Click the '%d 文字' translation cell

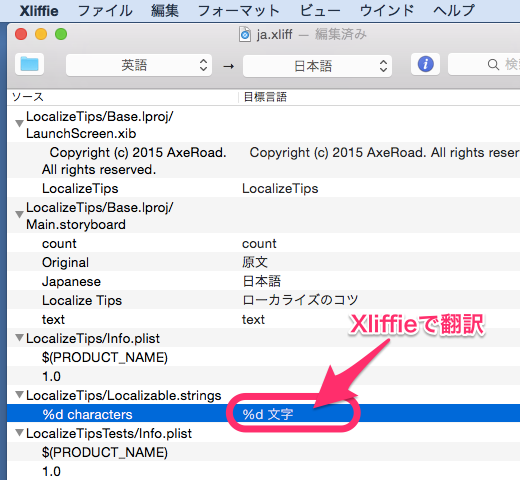[268, 414]
